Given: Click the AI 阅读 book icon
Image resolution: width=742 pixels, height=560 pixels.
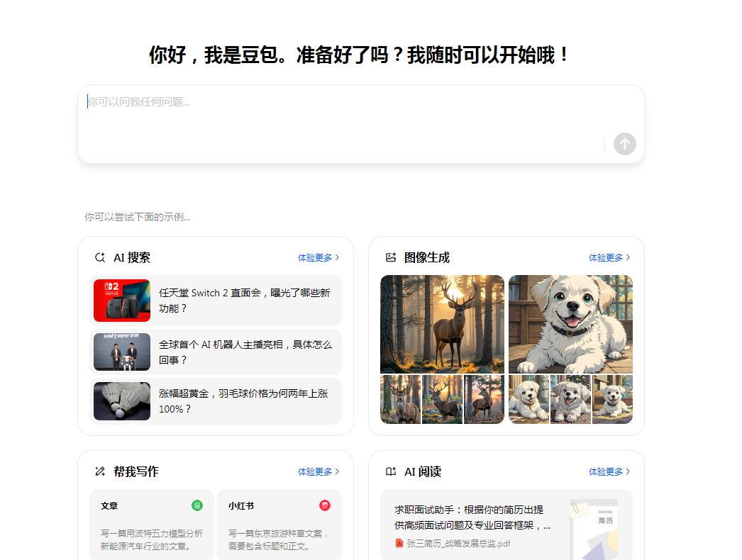Looking at the screenshot, I should [390, 471].
